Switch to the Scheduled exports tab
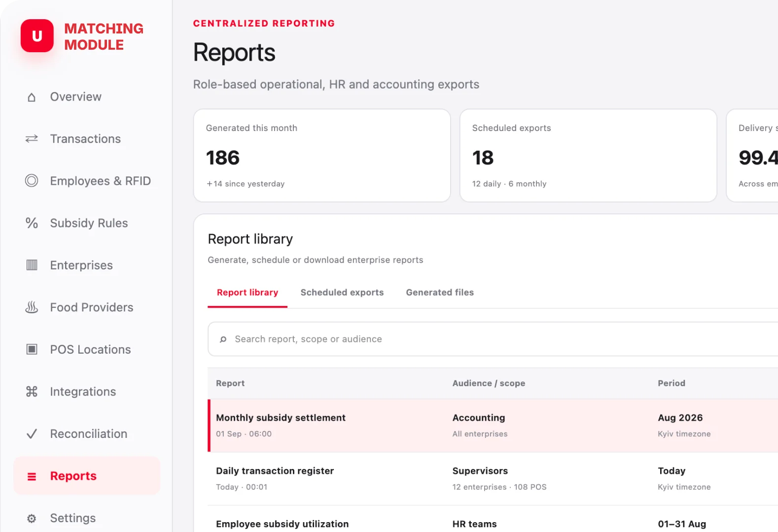The height and width of the screenshot is (532, 778). 342,293
